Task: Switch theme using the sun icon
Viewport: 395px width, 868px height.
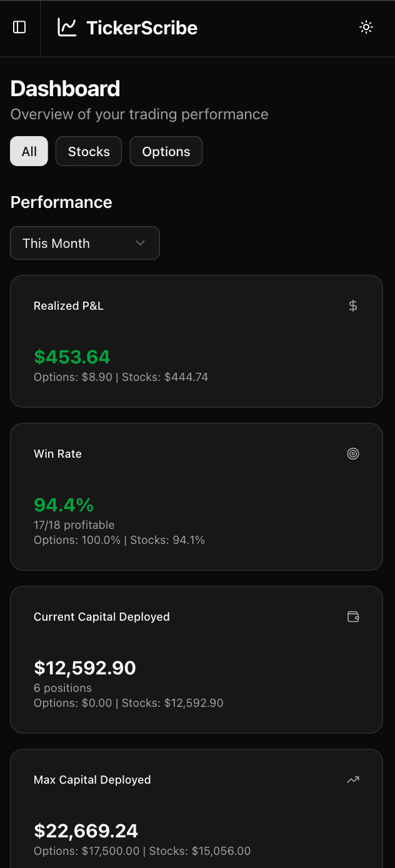Action: pyautogui.click(x=366, y=27)
